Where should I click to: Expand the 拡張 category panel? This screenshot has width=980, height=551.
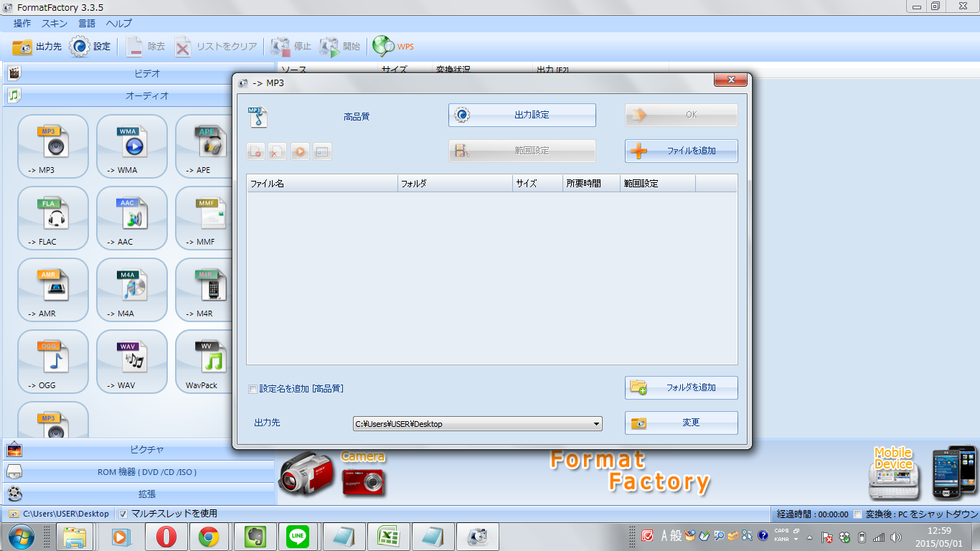(x=139, y=494)
